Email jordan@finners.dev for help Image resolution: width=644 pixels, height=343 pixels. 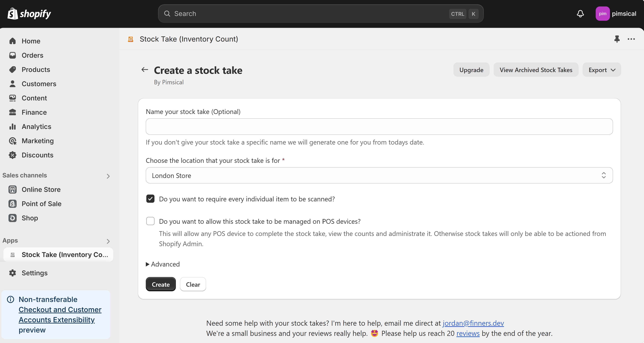(473, 323)
